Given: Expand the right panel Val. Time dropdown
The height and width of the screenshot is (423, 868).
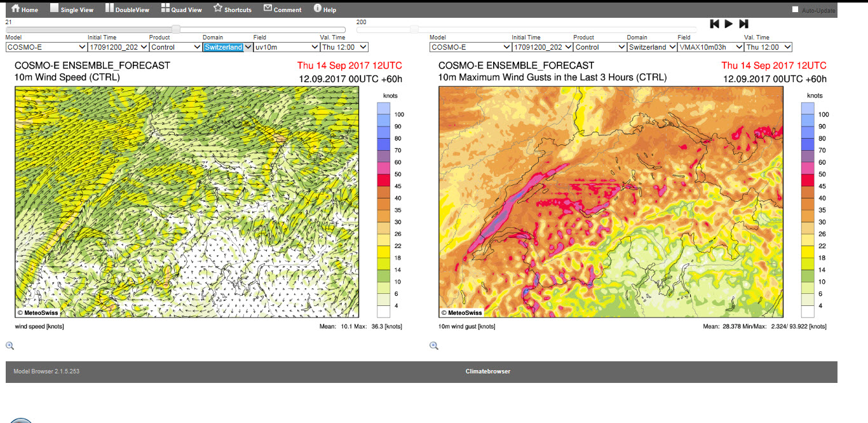Looking at the screenshot, I should [x=768, y=47].
